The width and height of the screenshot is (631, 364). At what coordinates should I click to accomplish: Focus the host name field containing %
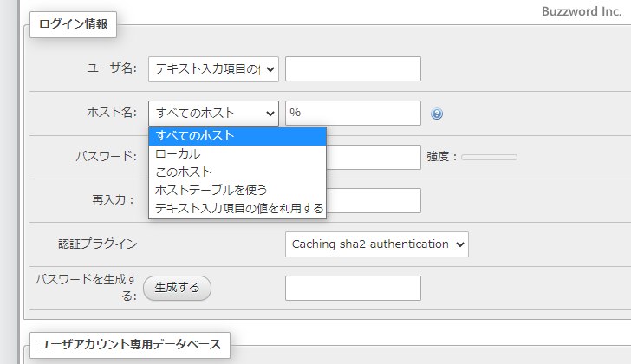(353, 113)
